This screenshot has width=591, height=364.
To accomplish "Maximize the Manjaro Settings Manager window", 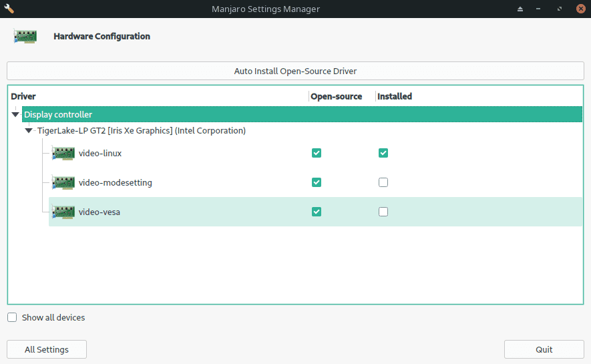I will [560, 9].
